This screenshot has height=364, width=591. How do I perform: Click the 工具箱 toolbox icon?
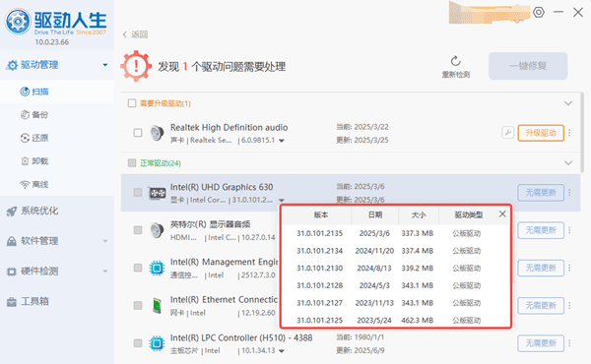point(12,301)
